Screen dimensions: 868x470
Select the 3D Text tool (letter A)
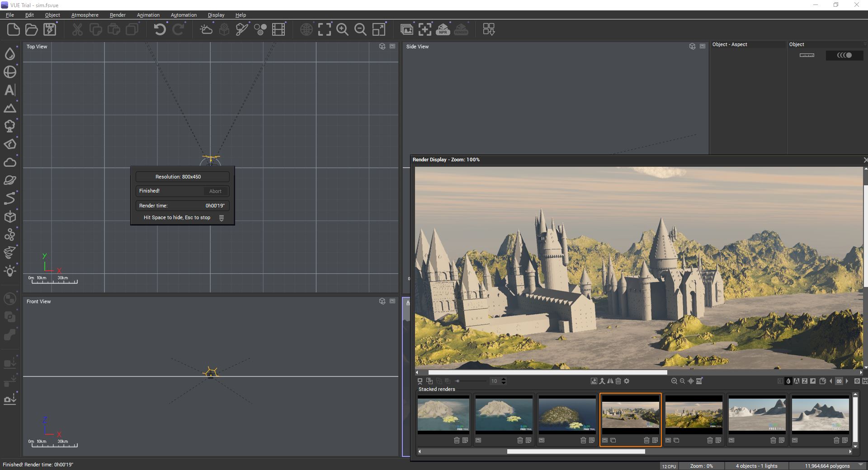[10, 90]
